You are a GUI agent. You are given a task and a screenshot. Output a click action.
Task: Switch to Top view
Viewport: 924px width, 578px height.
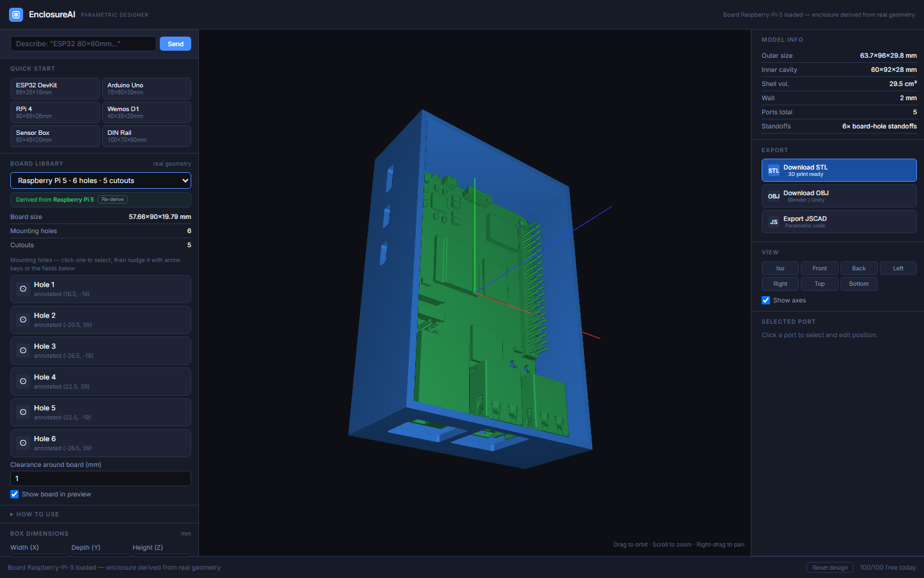pos(819,284)
